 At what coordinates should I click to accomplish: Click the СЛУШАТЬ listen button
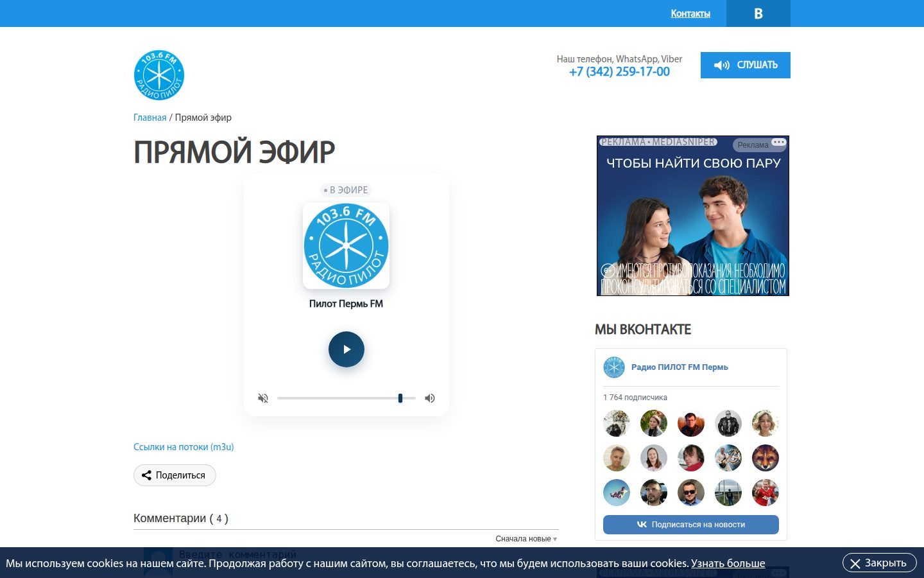coord(746,65)
